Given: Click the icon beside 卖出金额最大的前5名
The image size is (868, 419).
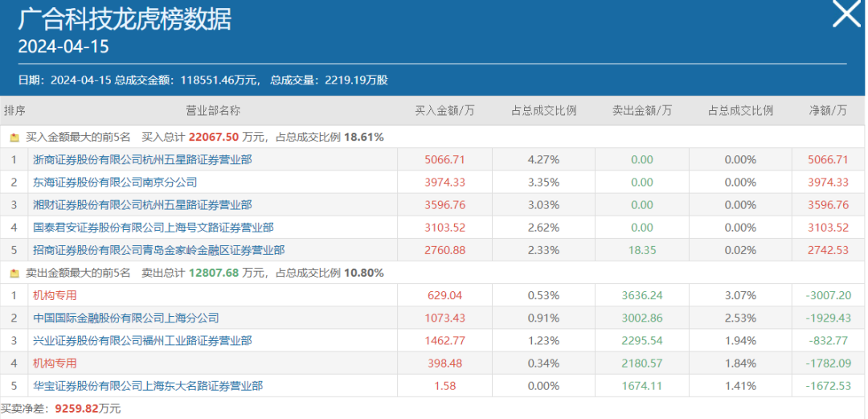Looking at the screenshot, I should click(15, 273).
